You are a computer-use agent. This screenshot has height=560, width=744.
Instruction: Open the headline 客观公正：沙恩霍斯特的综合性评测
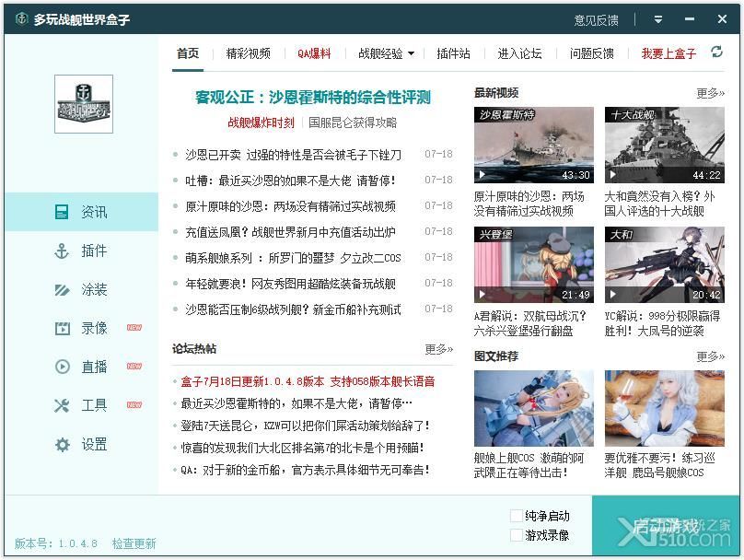point(313,98)
